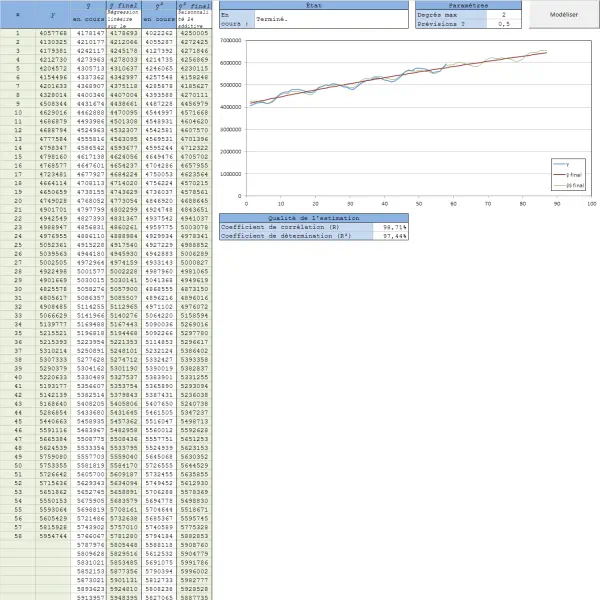Select the État header cell
Image resolution: width=600 pixels, height=600 pixels.
(313, 5)
